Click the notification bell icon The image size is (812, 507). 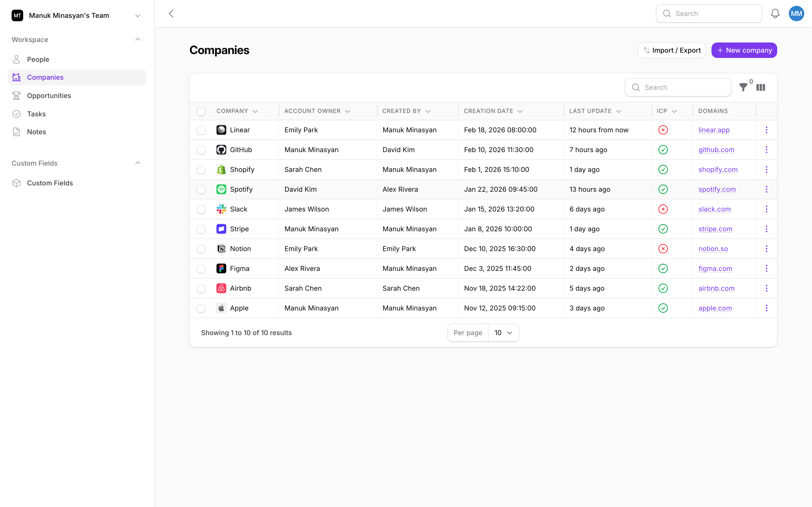[x=776, y=14]
